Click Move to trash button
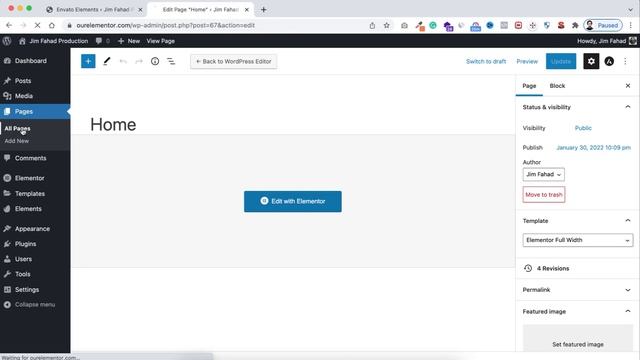This screenshot has height=360, width=640. click(544, 195)
